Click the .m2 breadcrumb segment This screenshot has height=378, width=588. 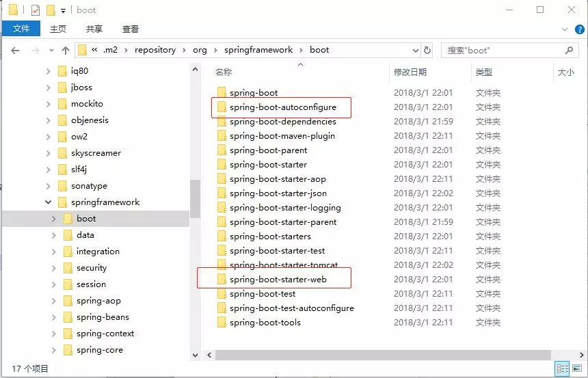[x=110, y=50]
